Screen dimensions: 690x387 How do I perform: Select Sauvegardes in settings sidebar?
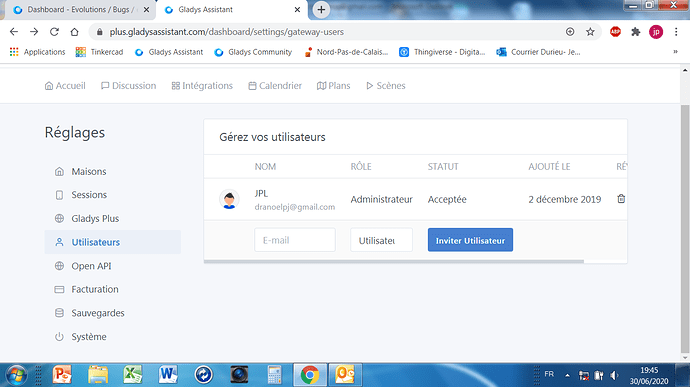pos(113,313)
